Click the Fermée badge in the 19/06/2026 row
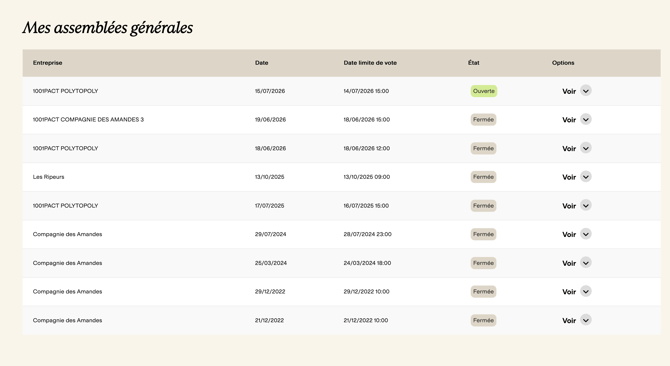This screenshot has width=670, height=366. click(x=483, y=120)
